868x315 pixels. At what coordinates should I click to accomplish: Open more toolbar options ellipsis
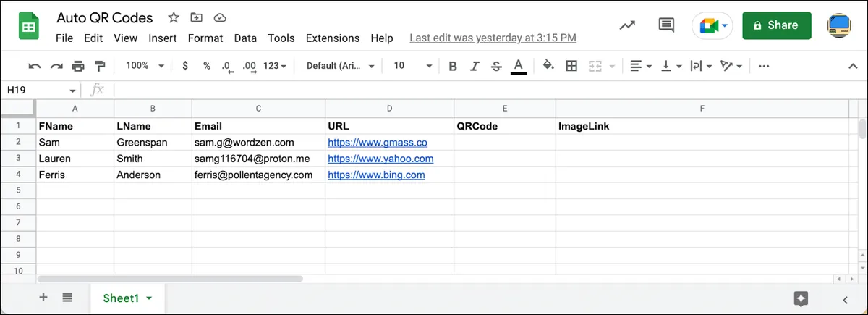coord(764,66)
